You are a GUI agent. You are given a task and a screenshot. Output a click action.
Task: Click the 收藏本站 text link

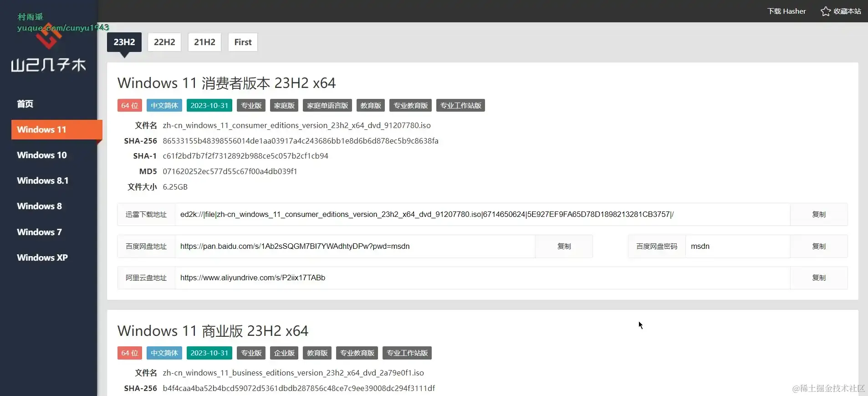pyautogui.click(x=847, y=11)
